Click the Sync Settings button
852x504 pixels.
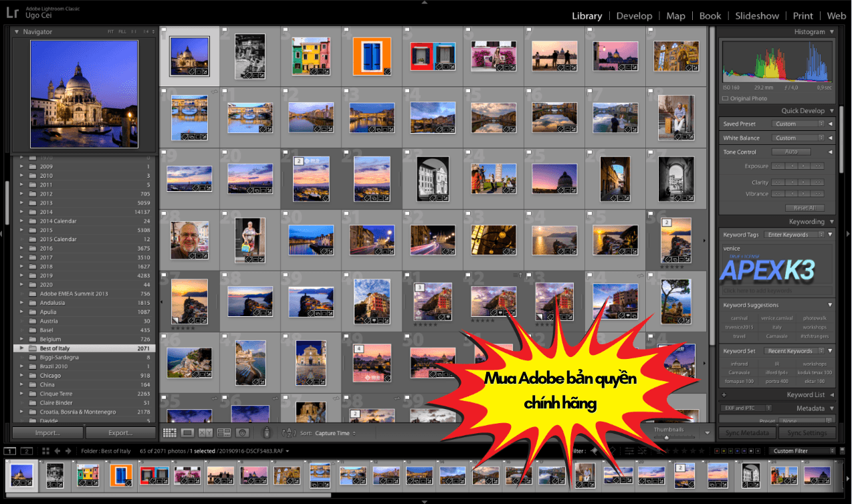[807, 433]
